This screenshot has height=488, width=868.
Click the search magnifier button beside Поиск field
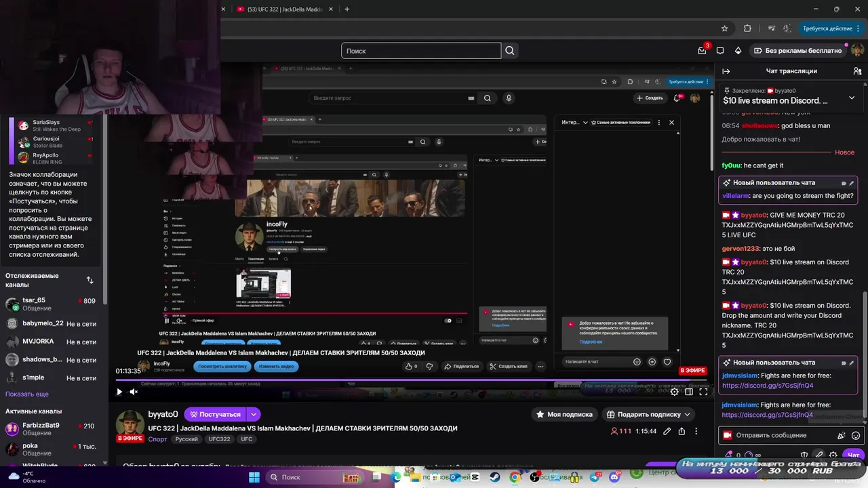[510, 51]
